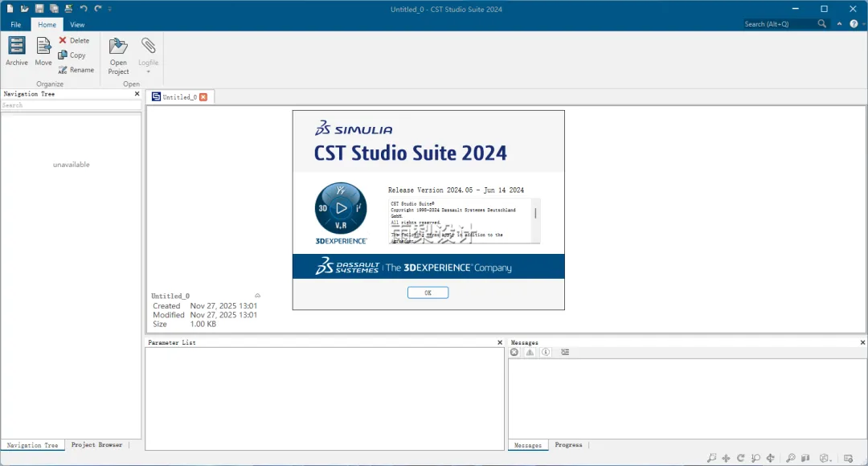
Task: Click the magnifier icon in ribbon search
Action: click(x=822, y=24)
